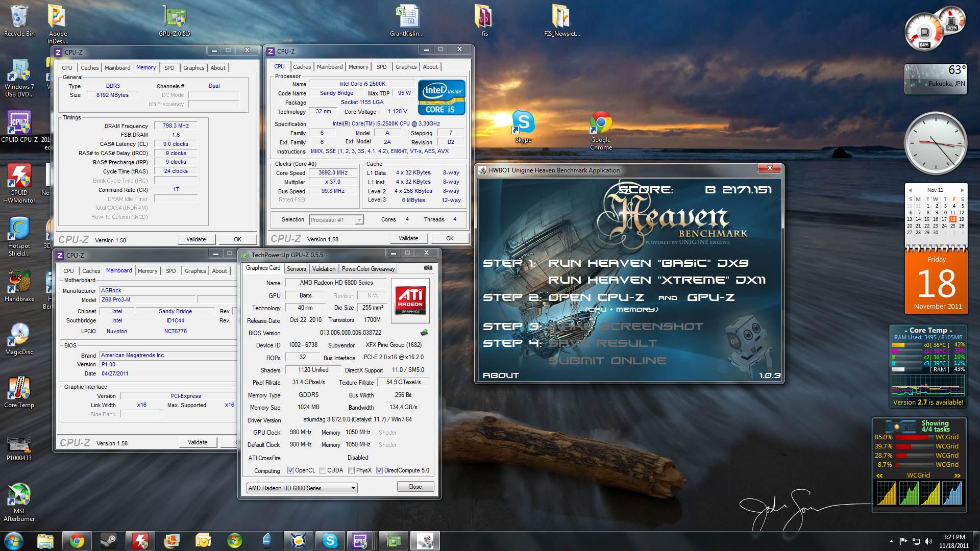Screen dimensions: 980x551
Task: Click OK in CPU-Z CPU window
Action: [450, 238]
